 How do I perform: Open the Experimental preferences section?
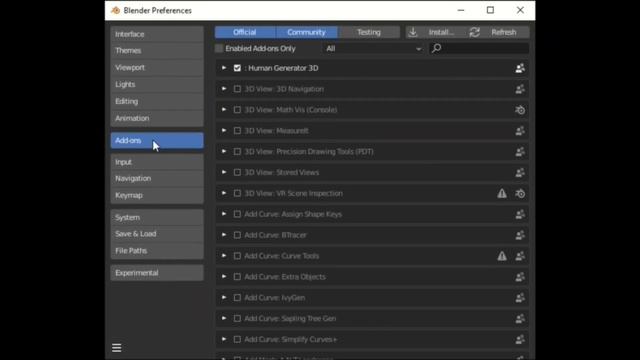(x=157, y=273)
